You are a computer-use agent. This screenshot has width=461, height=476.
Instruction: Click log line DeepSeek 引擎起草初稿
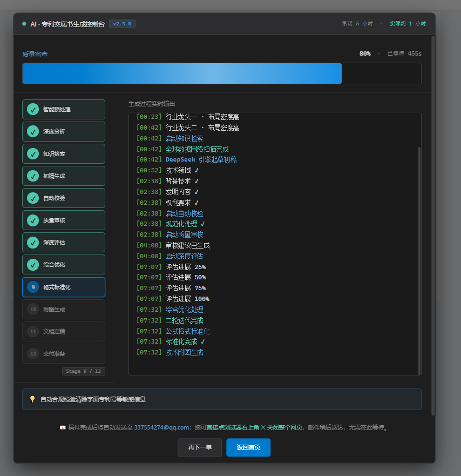click(201, 159)
